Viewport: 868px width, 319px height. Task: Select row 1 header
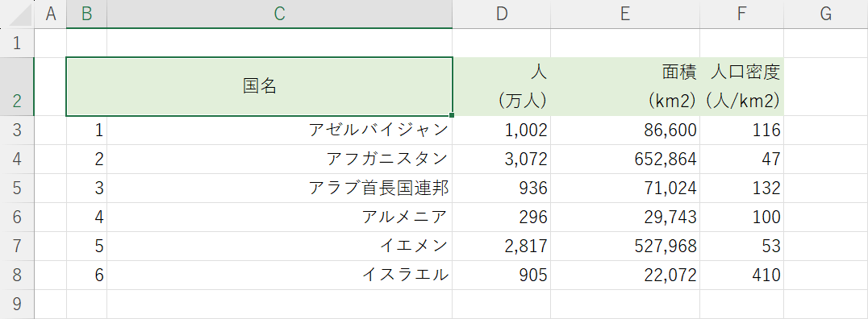tap(17, 43)
